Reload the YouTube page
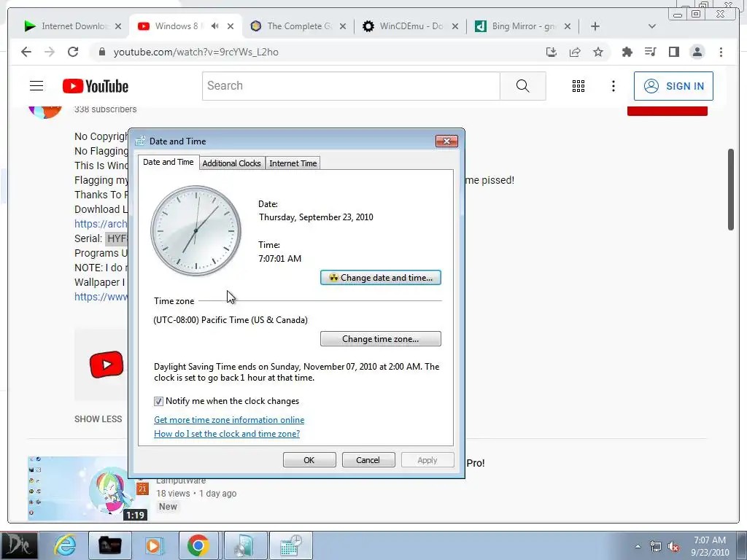 (73, 52)
